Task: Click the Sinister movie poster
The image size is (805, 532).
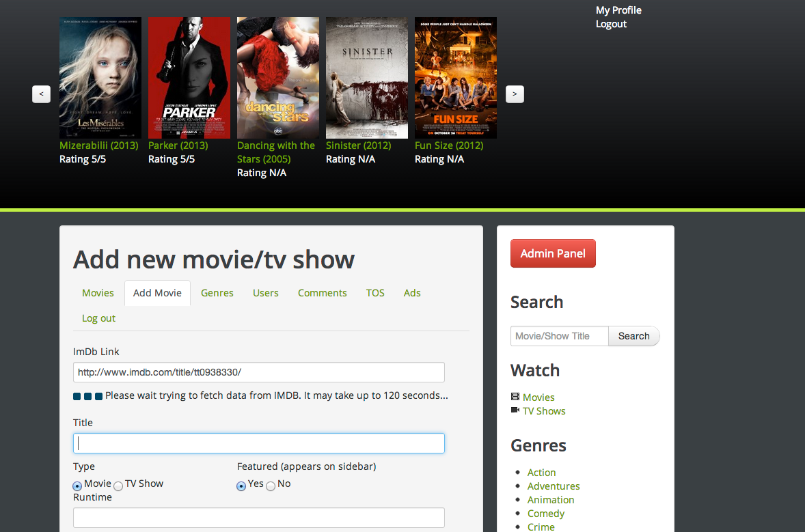Action: click(367, 78)
